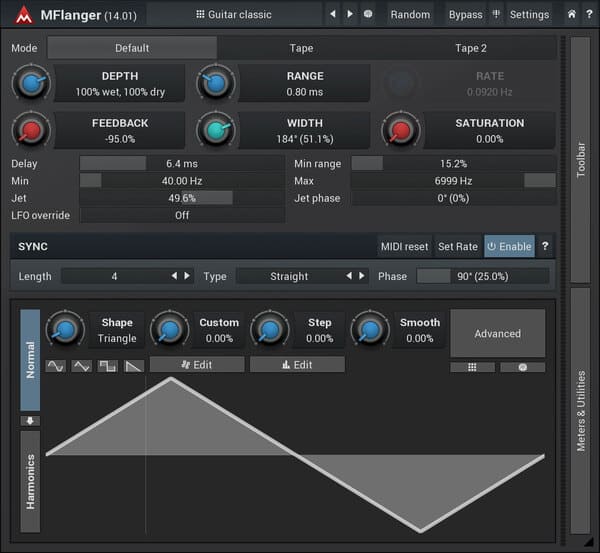Open the preset browser grid icon
The image size is (600, 553).
coord(200,15)
